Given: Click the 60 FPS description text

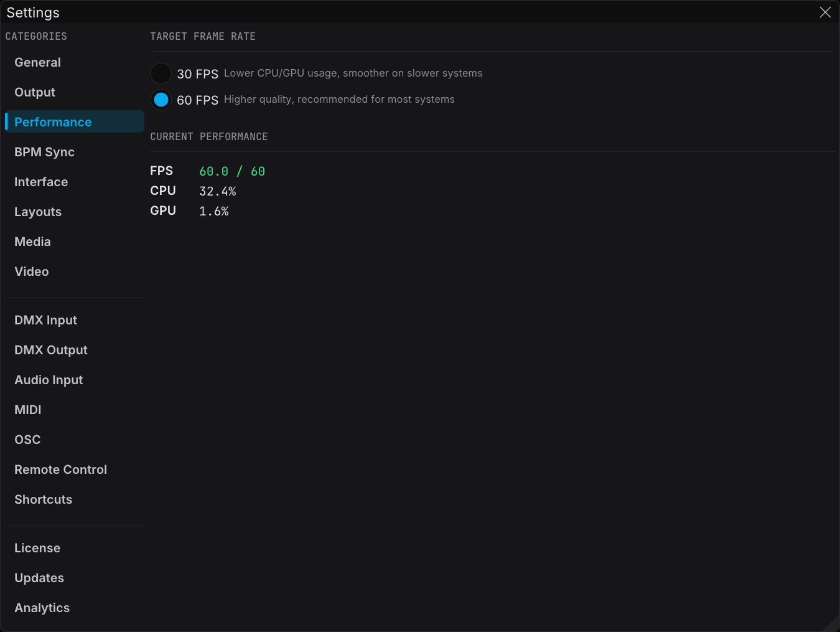Looking at the screenshot, I should pos(339,99).
